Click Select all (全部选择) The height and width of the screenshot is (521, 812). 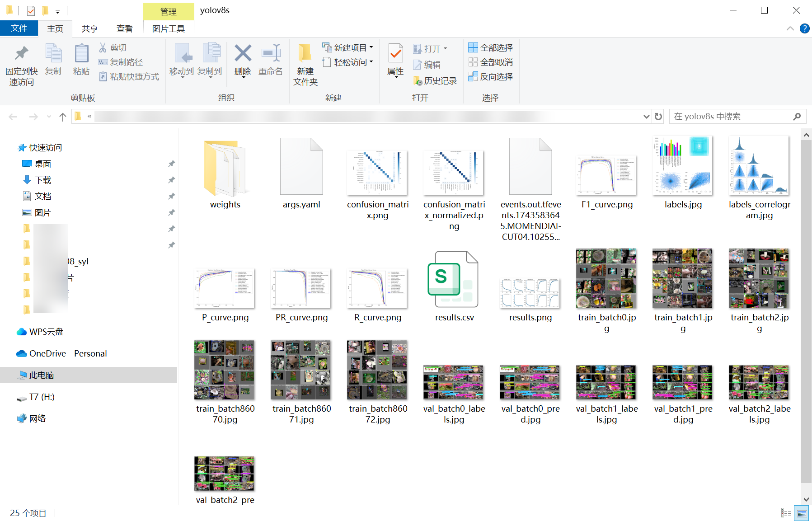coord(491,47)
